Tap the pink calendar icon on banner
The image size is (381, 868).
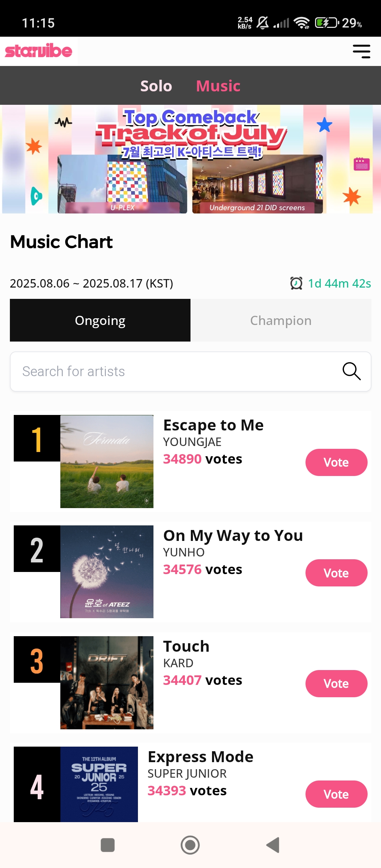362,164
